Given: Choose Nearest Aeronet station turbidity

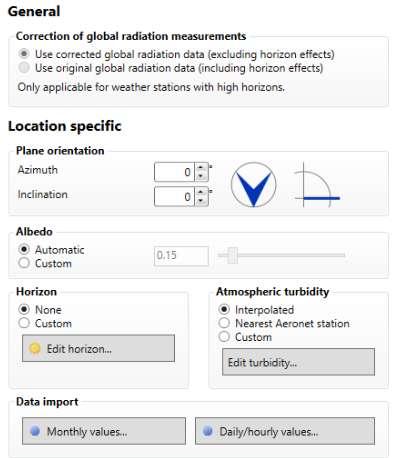Looking at the screenshot, I should point(224,323).
